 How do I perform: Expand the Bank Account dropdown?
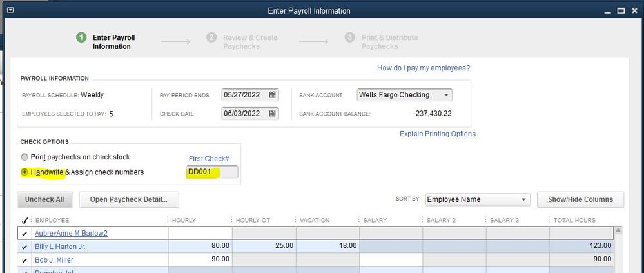pyautogui.click(x=445, y=95)
